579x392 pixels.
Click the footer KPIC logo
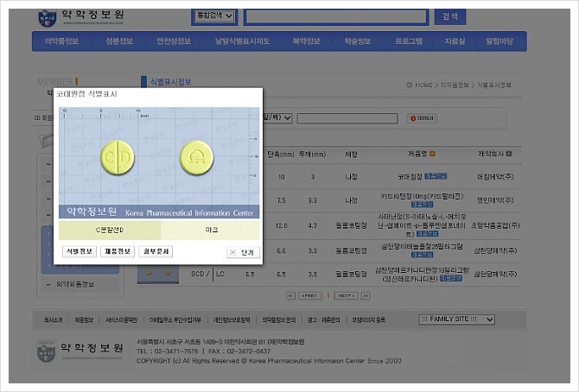coord(46,351)
